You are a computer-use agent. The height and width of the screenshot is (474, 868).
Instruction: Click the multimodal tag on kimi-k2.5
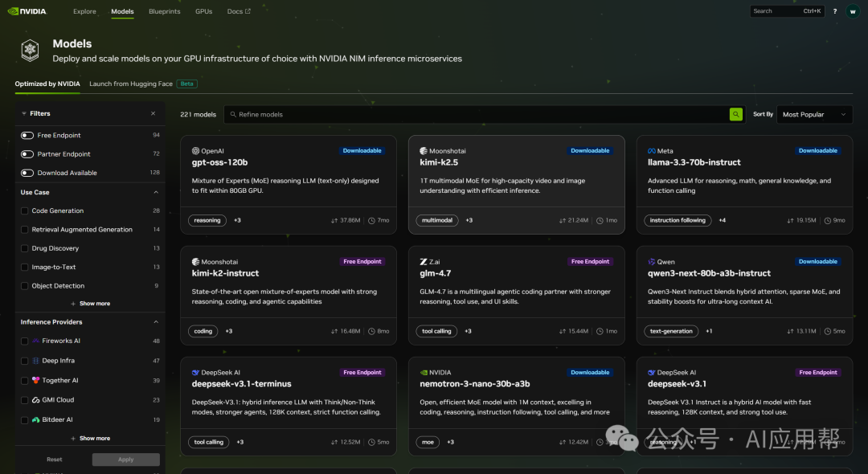436,221
